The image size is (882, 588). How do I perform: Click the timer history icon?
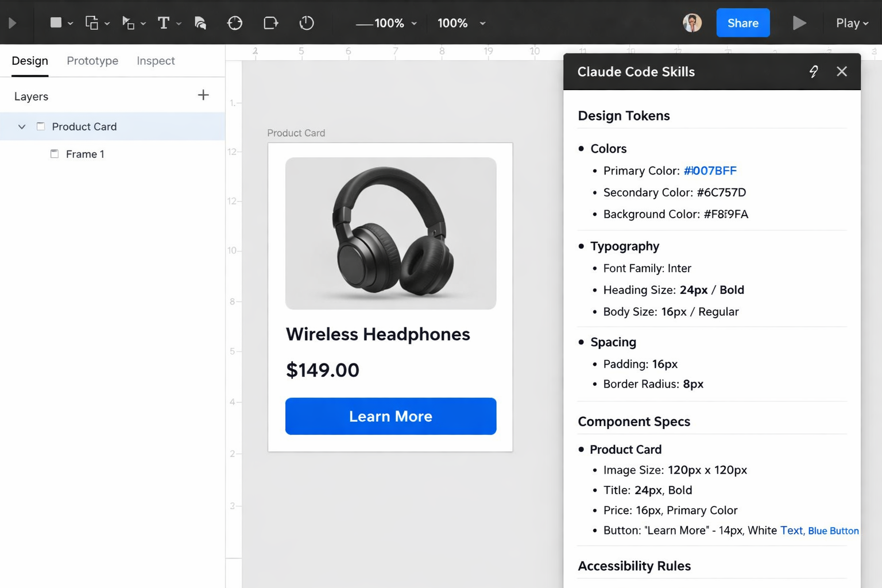307,23
